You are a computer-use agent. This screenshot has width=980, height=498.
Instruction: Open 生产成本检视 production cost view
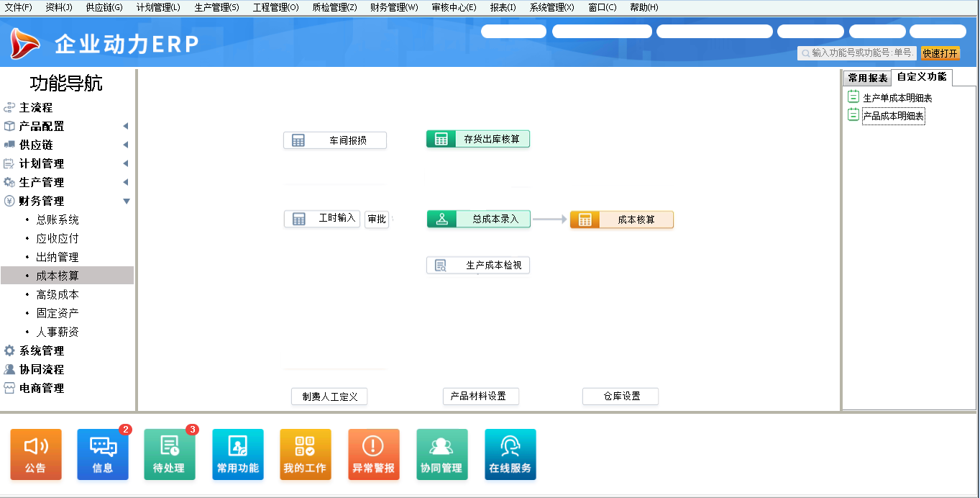(x=477, y=265)
